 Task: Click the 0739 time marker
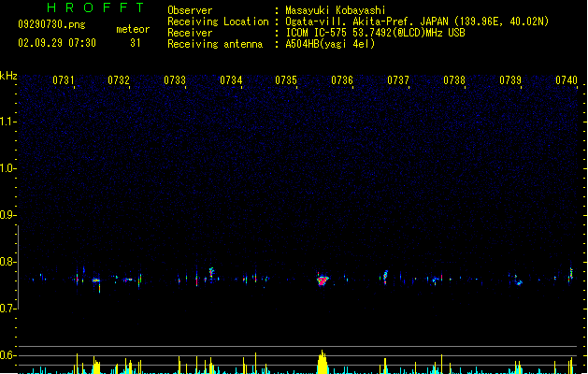point(510,80)
